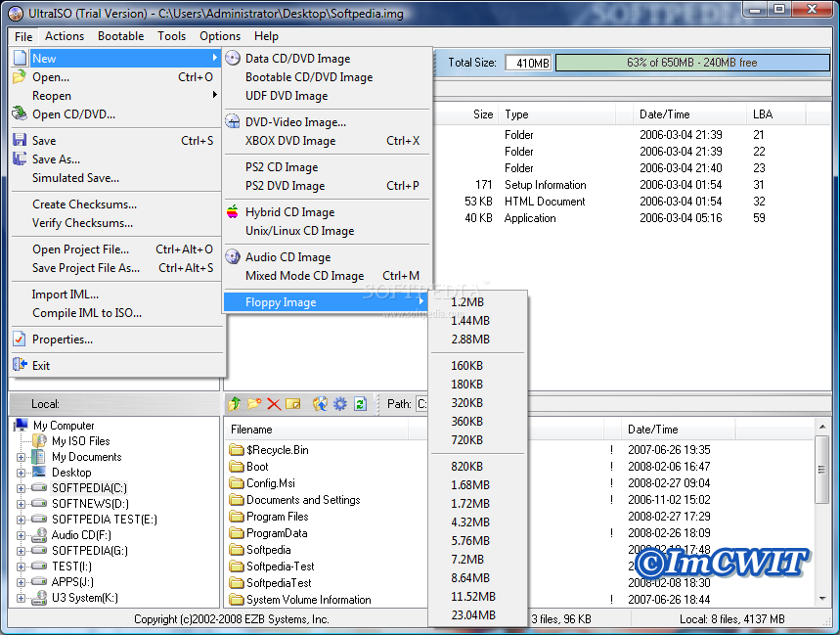Expand Desktop tree node
The image size is (840, 635).
21,473
